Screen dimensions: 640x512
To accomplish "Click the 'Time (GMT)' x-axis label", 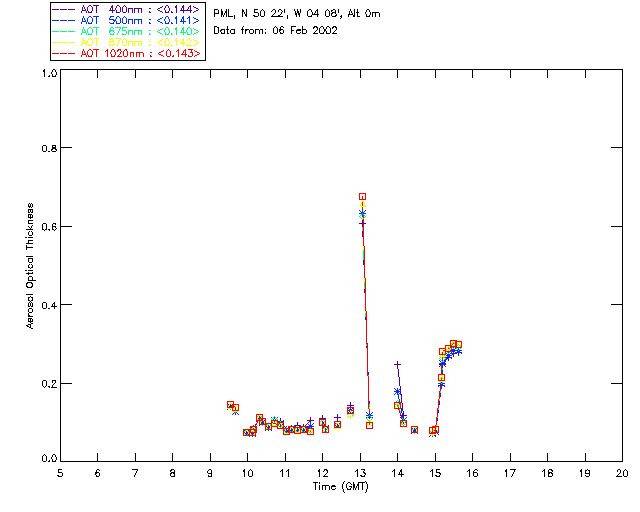I will point(340,487).
